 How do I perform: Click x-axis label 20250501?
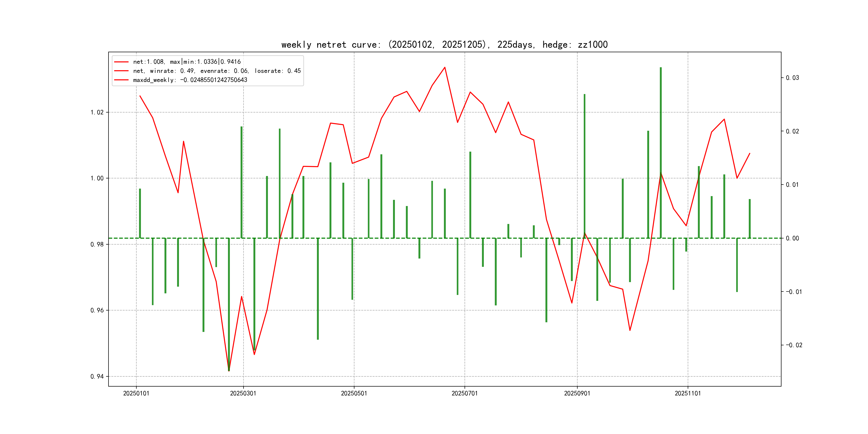click(x=354, y=393)
